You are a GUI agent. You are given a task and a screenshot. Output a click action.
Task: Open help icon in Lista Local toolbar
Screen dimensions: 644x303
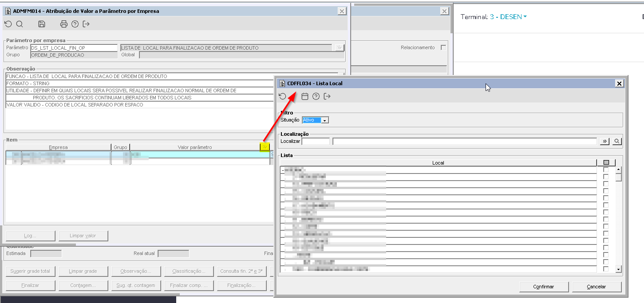pyautogui.click(x=316, y=96)
